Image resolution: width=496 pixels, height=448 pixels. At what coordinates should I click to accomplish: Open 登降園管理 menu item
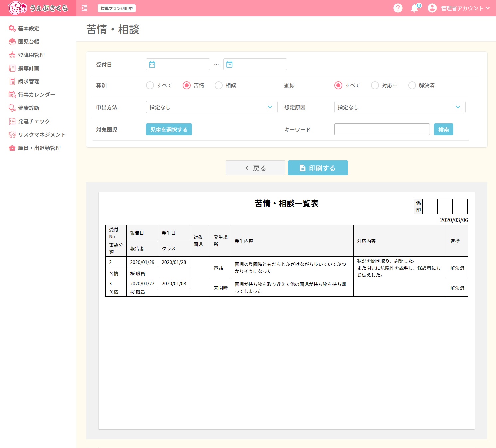[x=31, y=55]
